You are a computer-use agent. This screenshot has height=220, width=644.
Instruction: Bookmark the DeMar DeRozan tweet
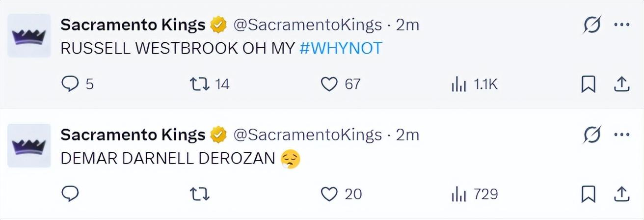point(588,194)
